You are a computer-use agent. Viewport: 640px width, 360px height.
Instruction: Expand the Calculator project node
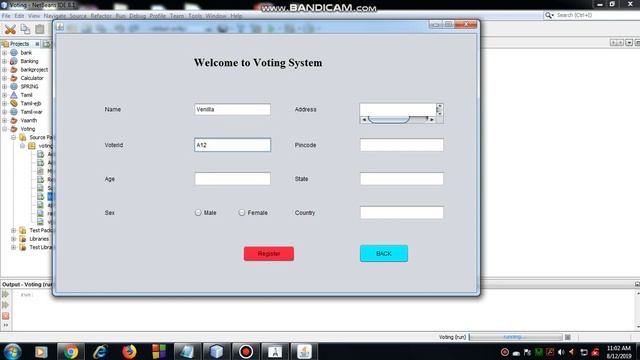pos(4,78)
